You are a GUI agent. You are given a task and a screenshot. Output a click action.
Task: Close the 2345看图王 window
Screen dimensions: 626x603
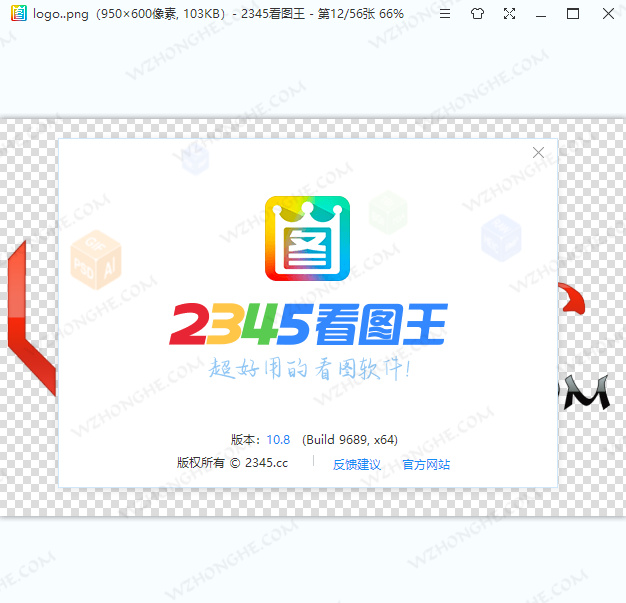coord(608,14)
